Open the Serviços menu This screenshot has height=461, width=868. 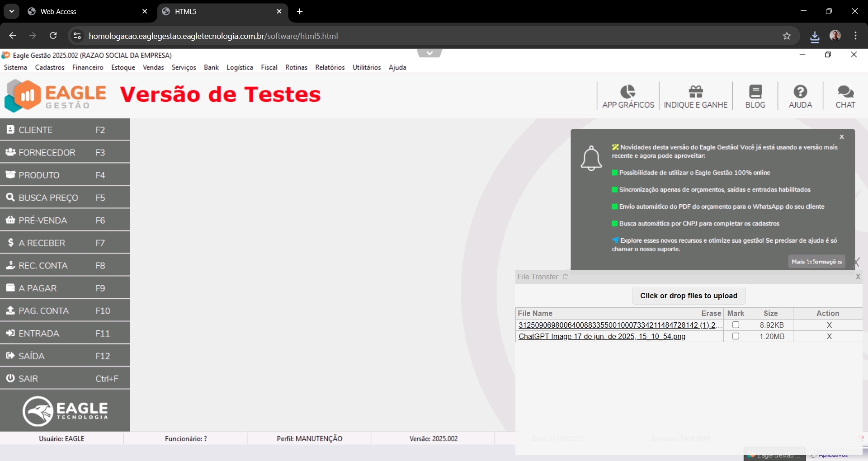(x=184, y=67)
